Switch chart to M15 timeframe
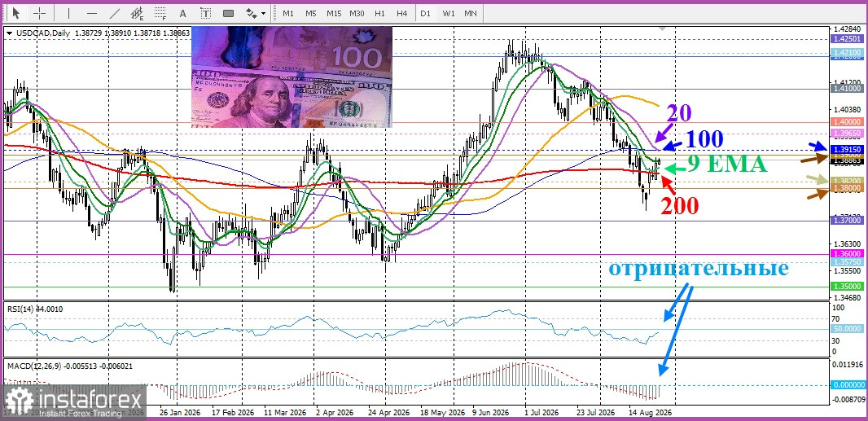This screenshot has height=421, width=868. (334, 13)
